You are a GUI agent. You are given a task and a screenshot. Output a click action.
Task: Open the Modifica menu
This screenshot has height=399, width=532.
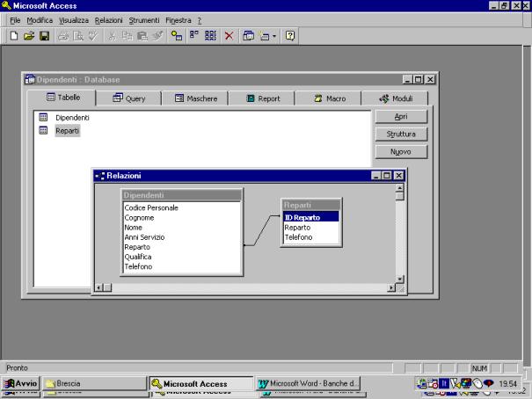pos(40,20)
